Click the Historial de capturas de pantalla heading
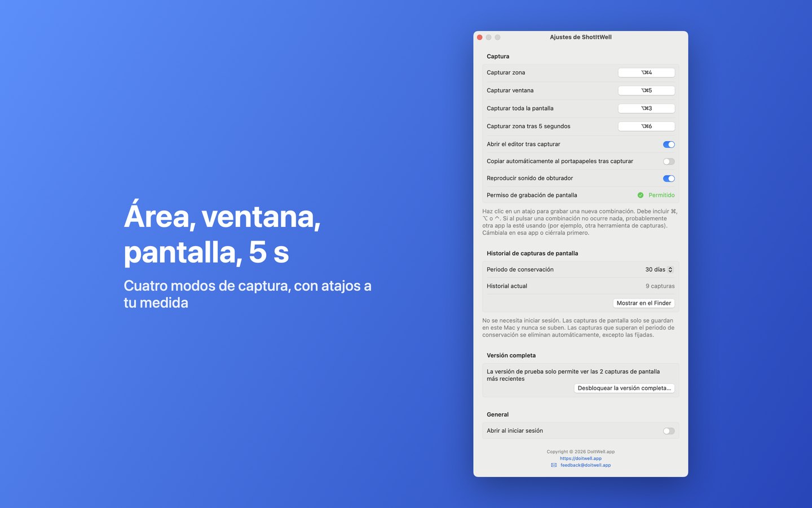Image resolution: width=812 pixels, height=508 pixels. [532, 253]
